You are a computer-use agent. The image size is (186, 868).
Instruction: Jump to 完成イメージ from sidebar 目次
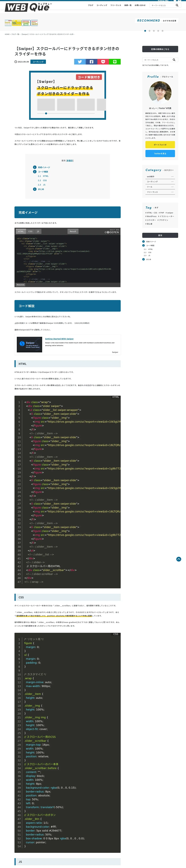(151, 242)
